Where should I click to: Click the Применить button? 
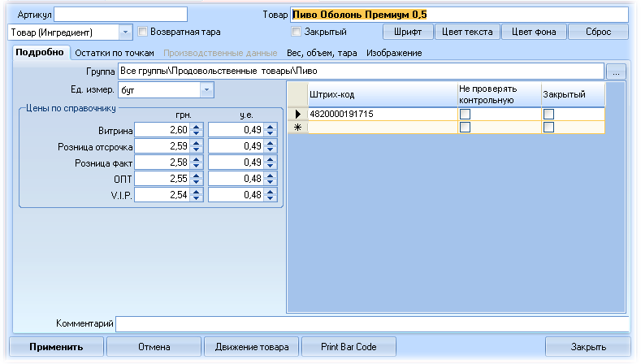56,347
